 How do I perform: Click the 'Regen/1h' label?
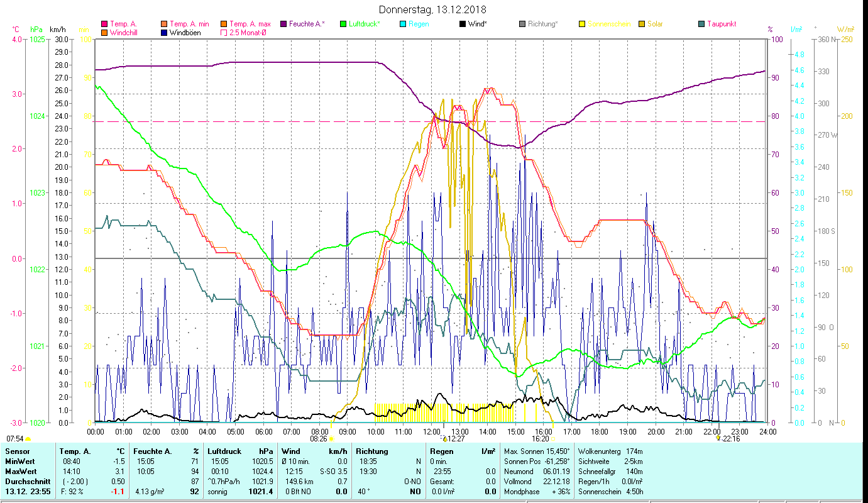pyautogui.click(x=593, y=482)
